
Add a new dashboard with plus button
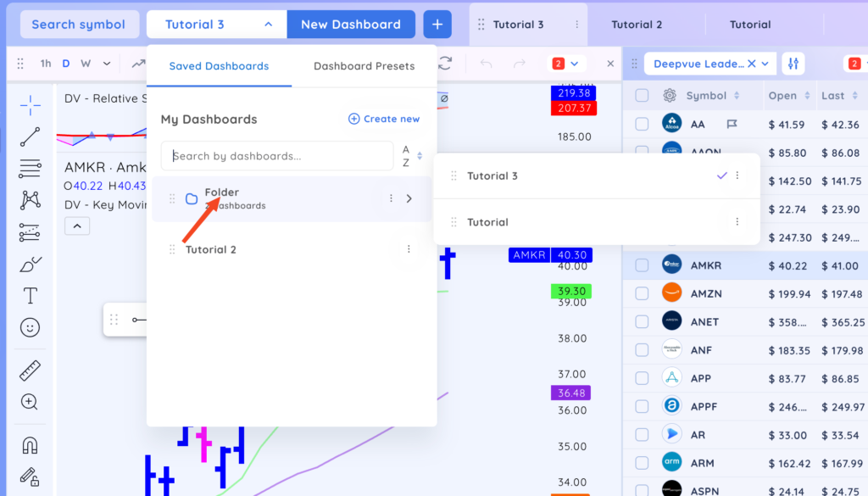[437, 25]
